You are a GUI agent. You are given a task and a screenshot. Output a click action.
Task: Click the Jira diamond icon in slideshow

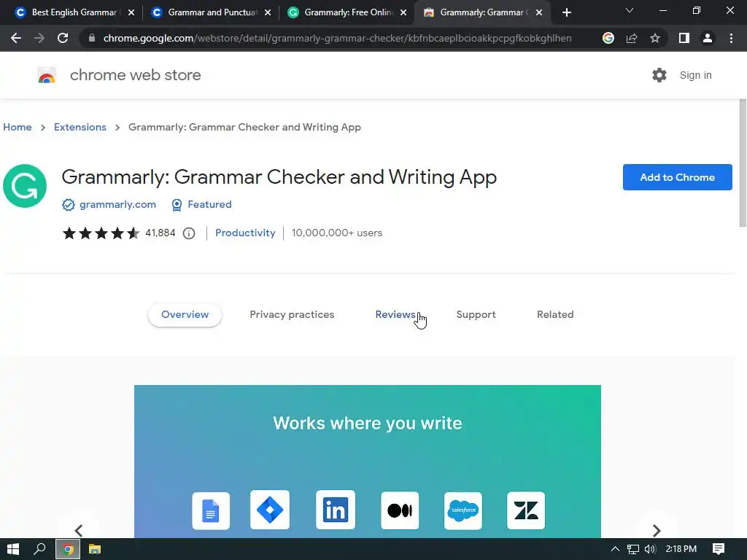pos(270,510)
